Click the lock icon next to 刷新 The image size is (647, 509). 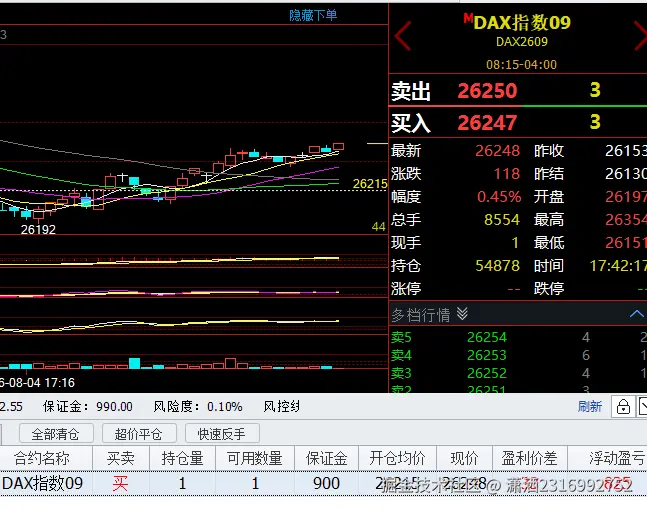(x=623, y=407)
